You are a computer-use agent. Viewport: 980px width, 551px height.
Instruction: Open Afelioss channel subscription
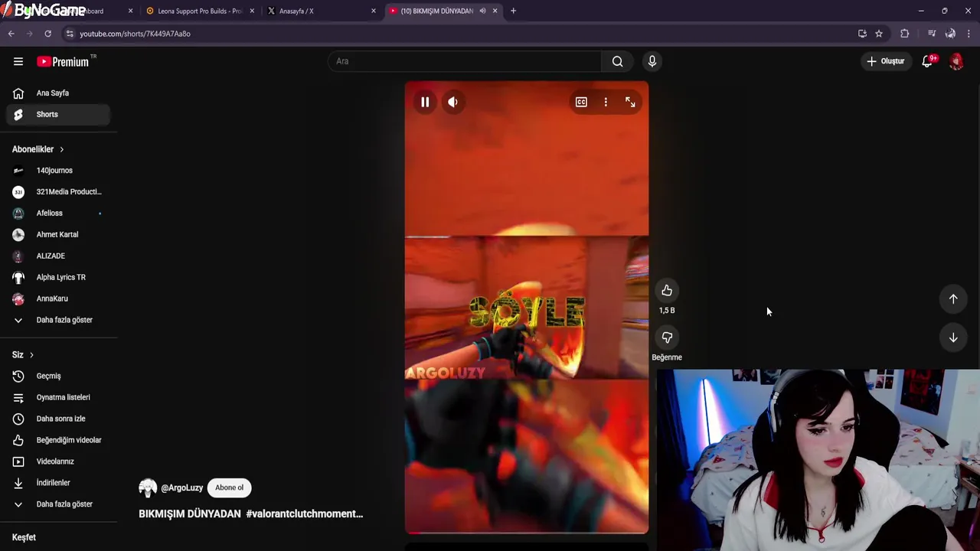pyautogui.click(x=58, y=214)
